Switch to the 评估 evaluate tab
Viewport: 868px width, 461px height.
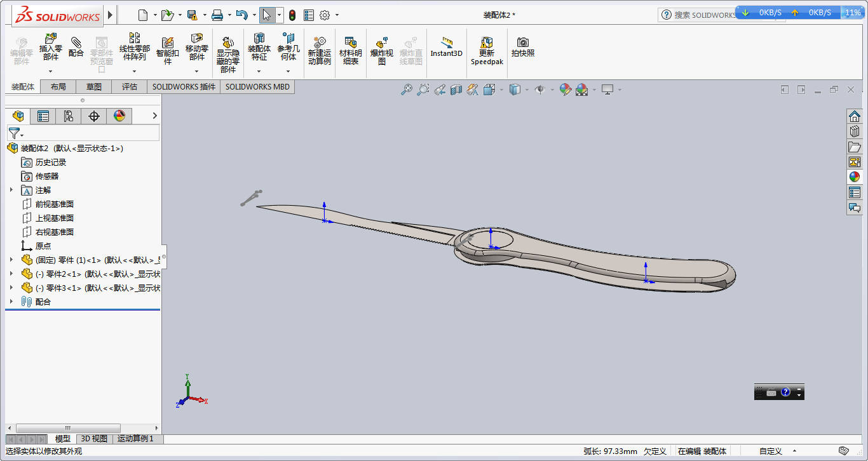[130, 87]
